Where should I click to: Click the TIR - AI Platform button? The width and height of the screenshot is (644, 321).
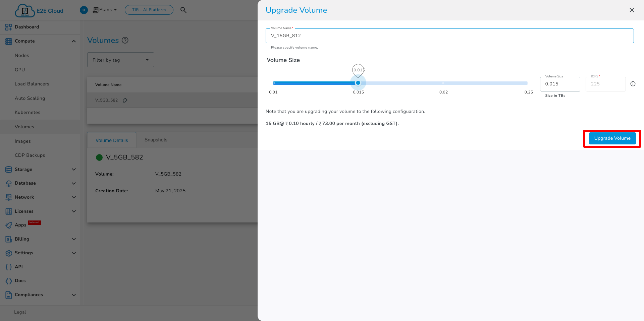coord(149,10)
